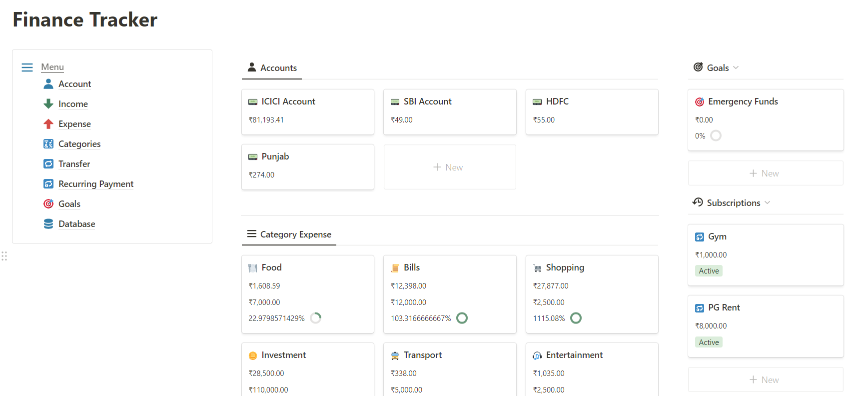The width and height of the screenshot is (868, 396).
Task: Click the Database stack icon
Action: click(x=48, y=224)
